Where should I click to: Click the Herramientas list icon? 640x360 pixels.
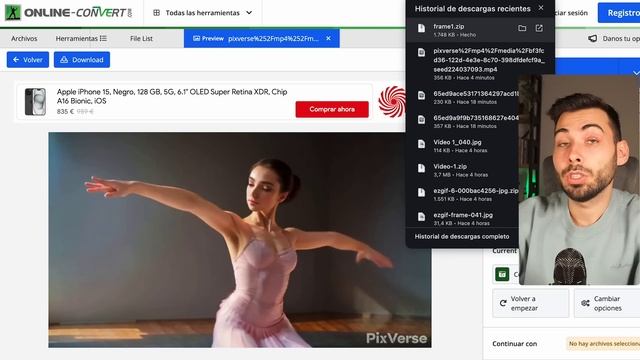(103, 38)
